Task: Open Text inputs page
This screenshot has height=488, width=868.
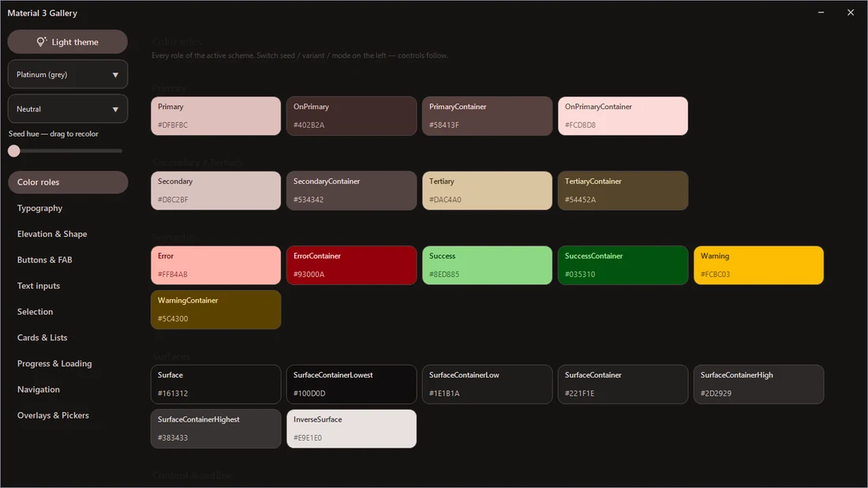Action: tap(68, 286)
